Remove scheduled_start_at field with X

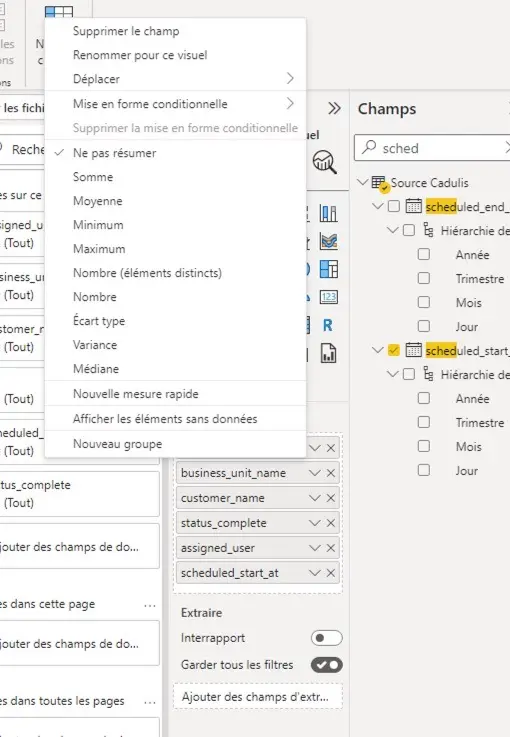[x=331, y=572]
